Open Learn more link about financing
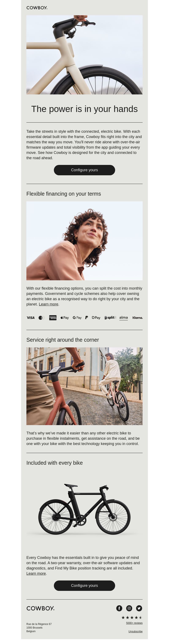Image resolution: width=169 pixels, height=644 pixels. (48, 304)
